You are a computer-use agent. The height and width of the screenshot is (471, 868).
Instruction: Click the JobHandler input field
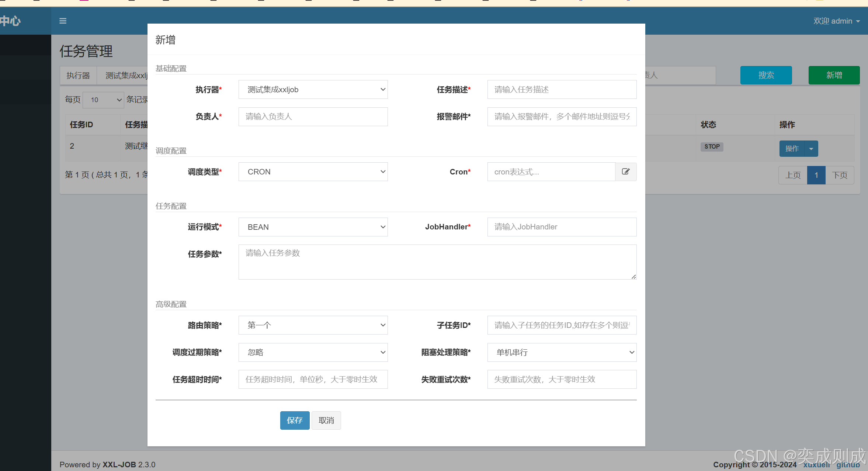(562, 227)
